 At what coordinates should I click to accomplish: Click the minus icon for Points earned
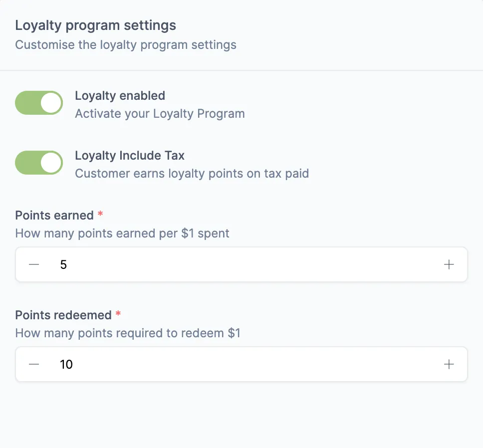coord(33,264)
